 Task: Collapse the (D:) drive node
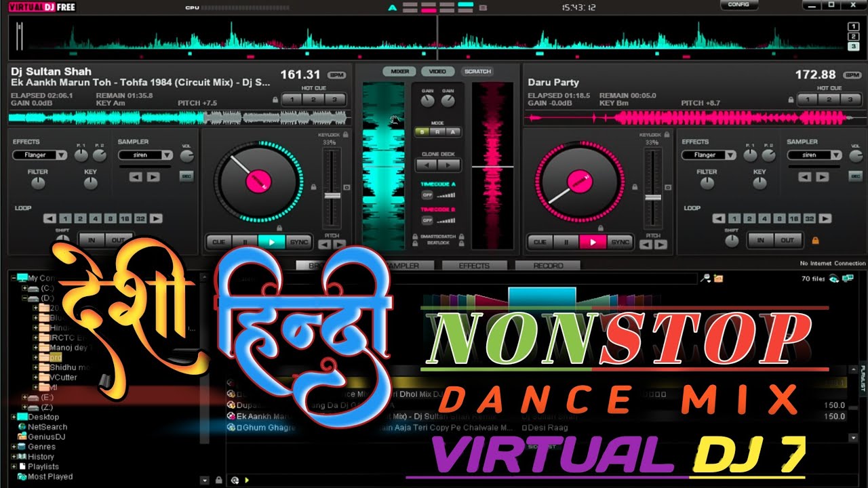24,298
